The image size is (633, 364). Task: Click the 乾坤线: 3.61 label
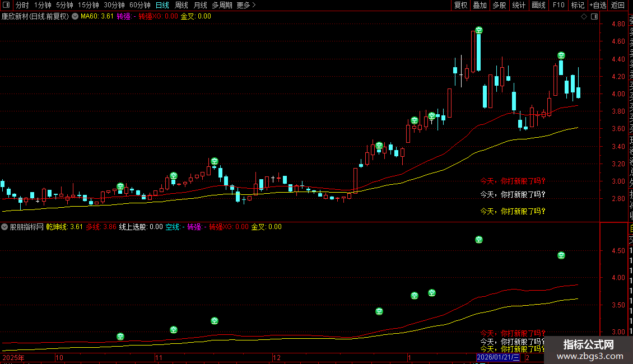click(x=64, y=227)
